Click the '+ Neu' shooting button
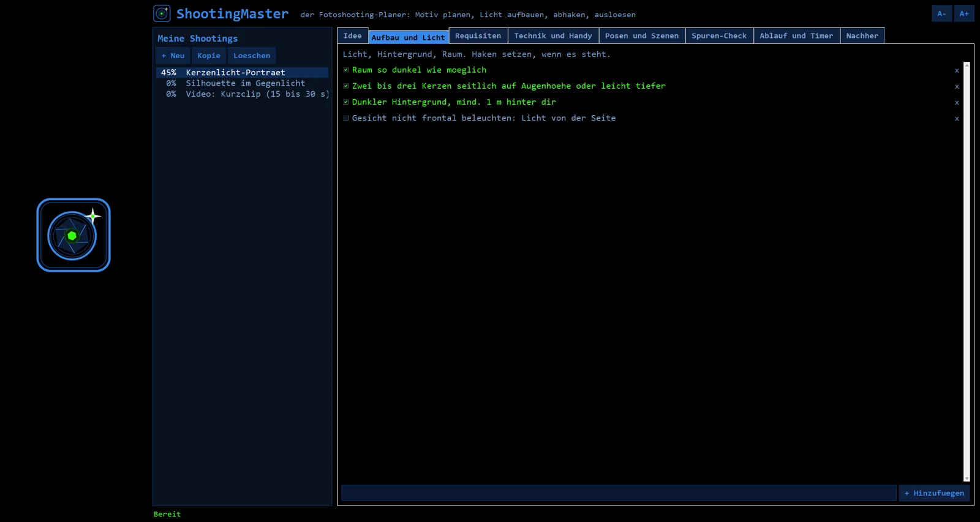 click(173, 56)
